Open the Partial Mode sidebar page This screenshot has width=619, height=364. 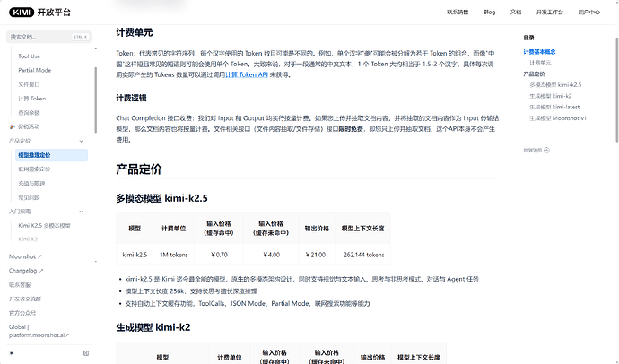pyautogui.click(x=35, y=70)
